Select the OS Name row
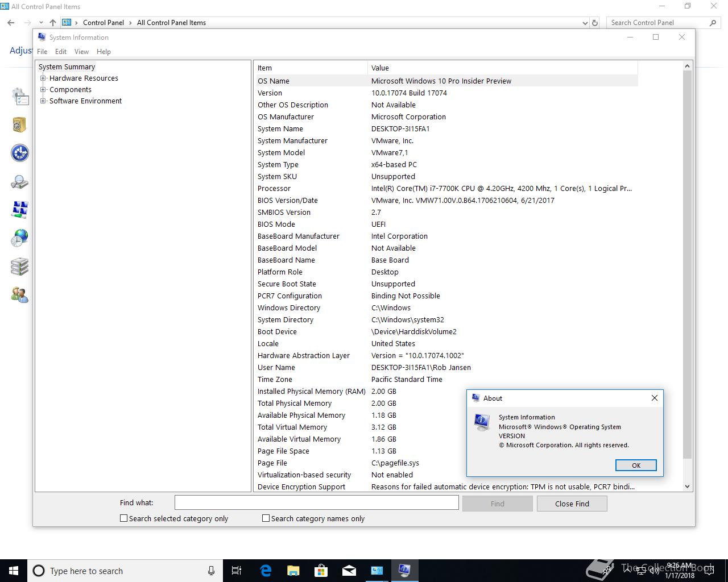728x582 pixels. click(446, 81)
